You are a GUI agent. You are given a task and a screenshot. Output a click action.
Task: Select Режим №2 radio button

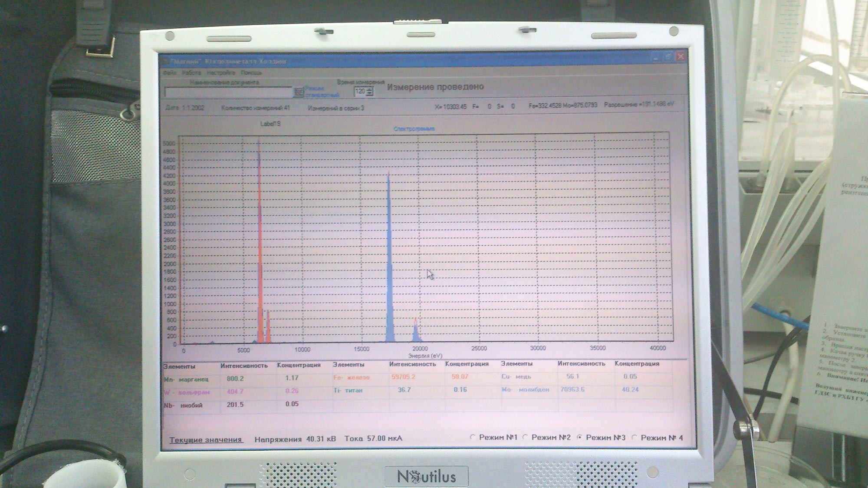click(x=525, y=437)
